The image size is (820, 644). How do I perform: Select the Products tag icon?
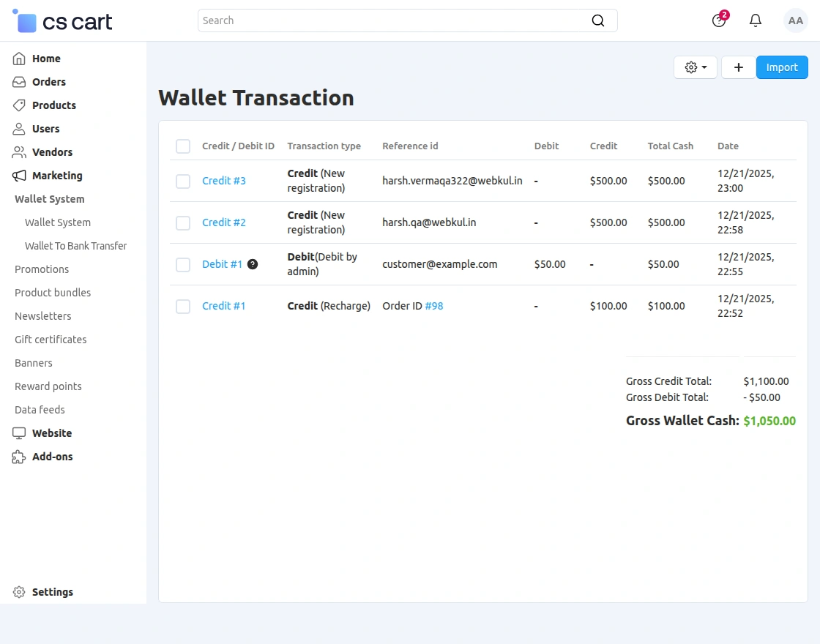(18, 105)
